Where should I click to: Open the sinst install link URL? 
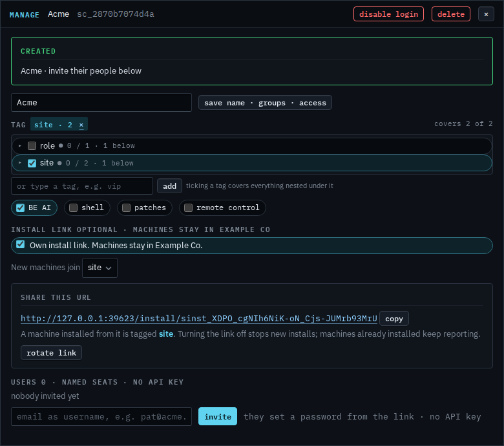[x=198, y=319]
